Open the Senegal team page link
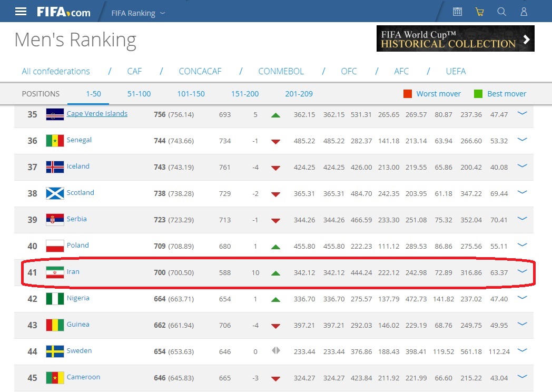The height and width of the screenshot is (392, 552). point(80,140)
